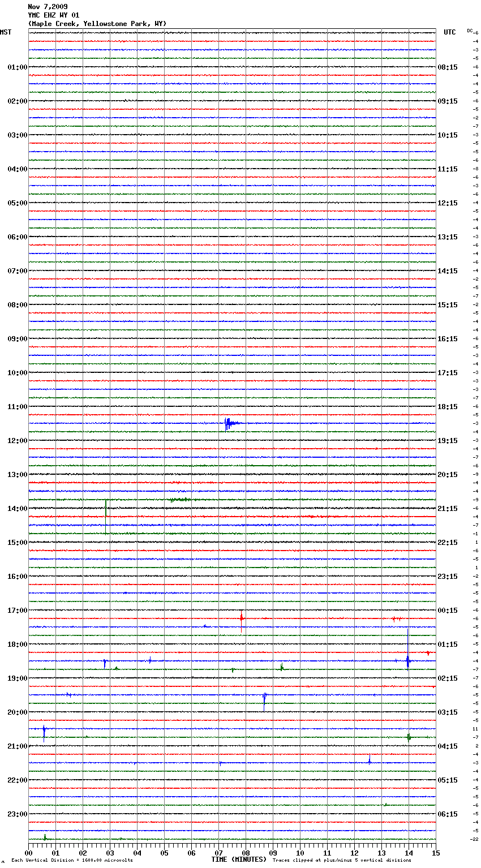Click '(Maple Creek, Yellowstone Park, WY)' location text

pos(97,24)
